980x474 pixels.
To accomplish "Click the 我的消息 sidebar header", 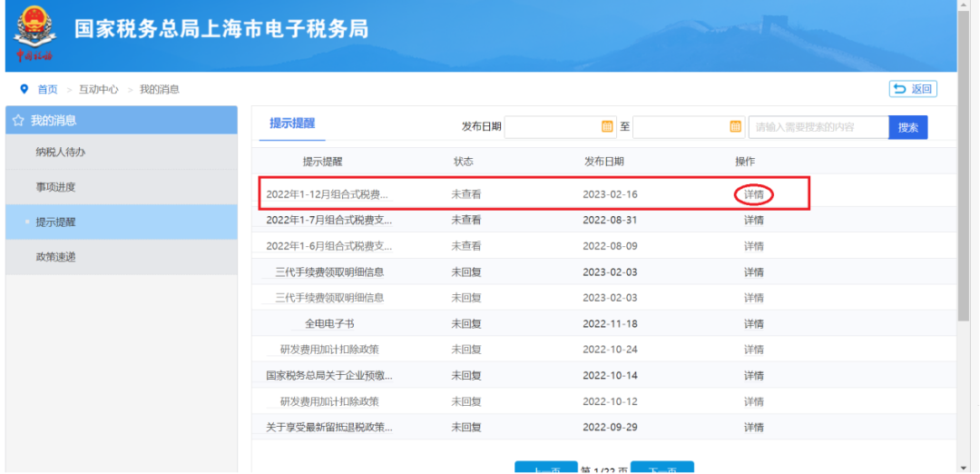I will click(122, 120).
